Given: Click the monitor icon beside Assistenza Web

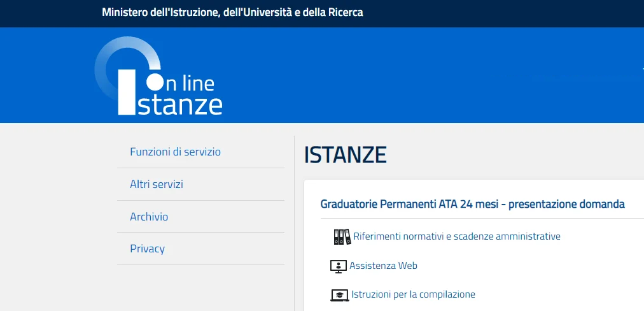Looking at the screenshot, I should click(339, 266).
